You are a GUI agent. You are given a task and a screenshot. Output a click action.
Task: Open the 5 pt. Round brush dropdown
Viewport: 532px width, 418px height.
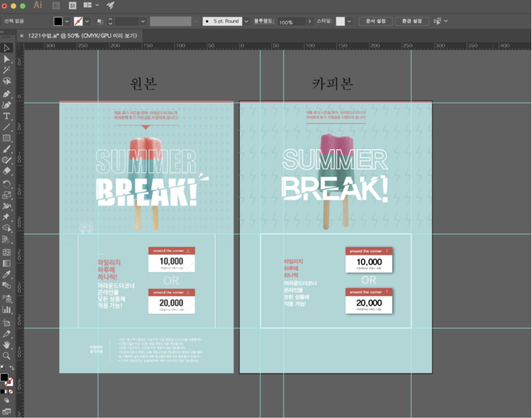(246, 21)
